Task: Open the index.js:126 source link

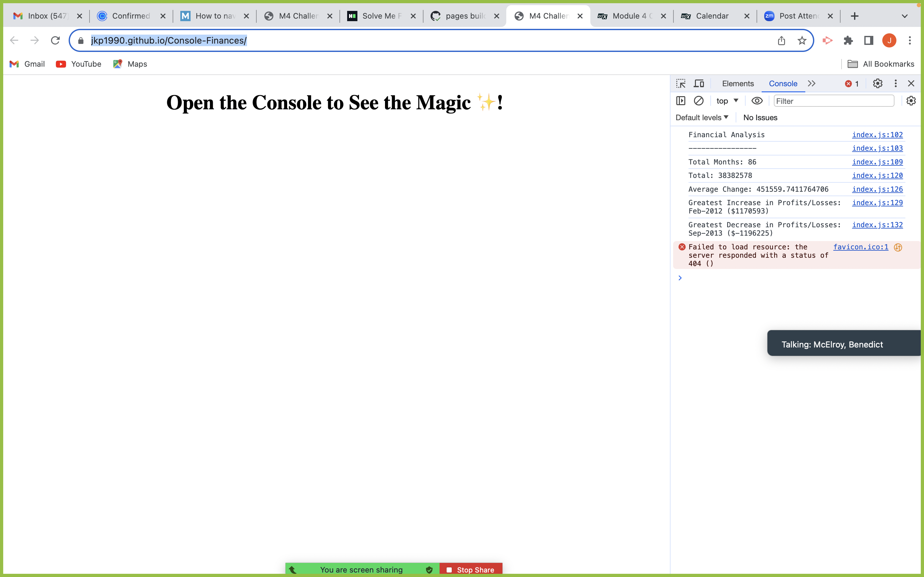Action: (877, 189)
